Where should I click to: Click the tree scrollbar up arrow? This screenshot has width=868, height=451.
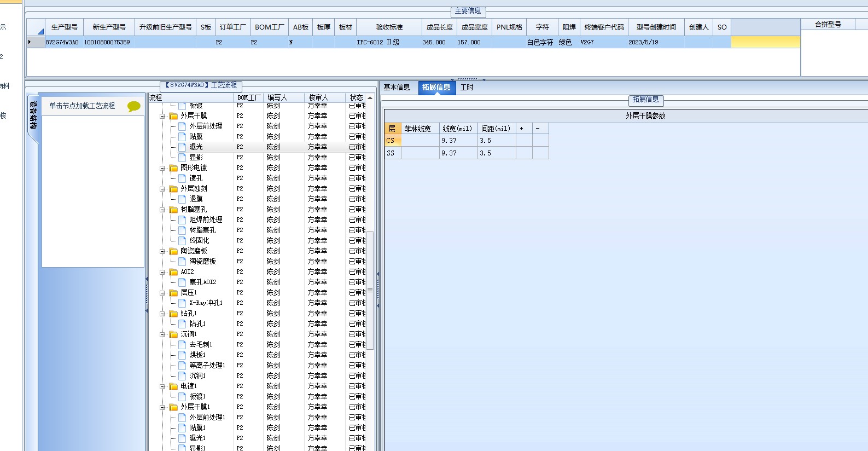tap(370, 97)
